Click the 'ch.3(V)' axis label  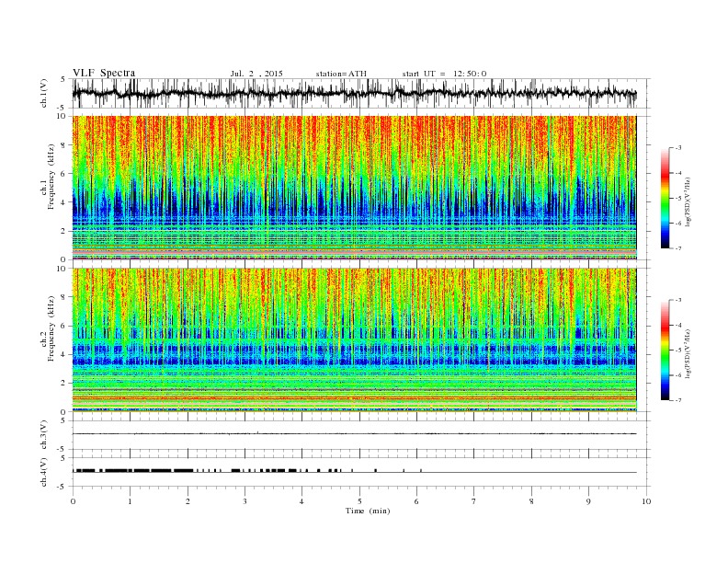point(43,435)
